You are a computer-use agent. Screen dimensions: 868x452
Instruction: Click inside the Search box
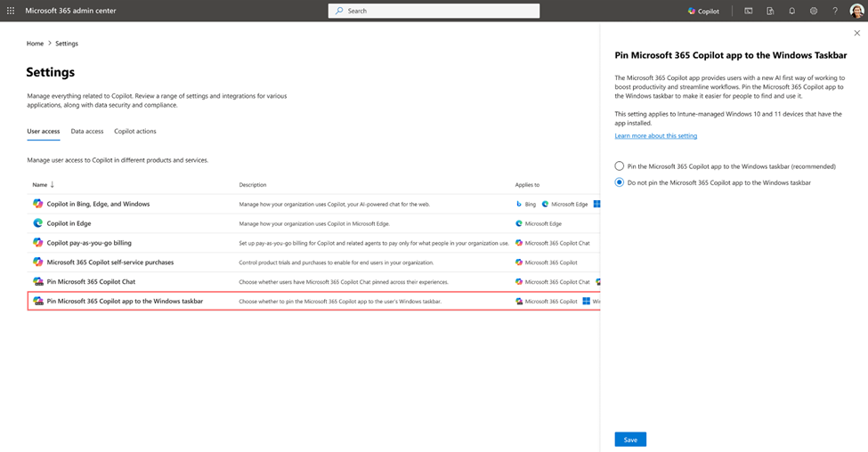pos(434,11)
